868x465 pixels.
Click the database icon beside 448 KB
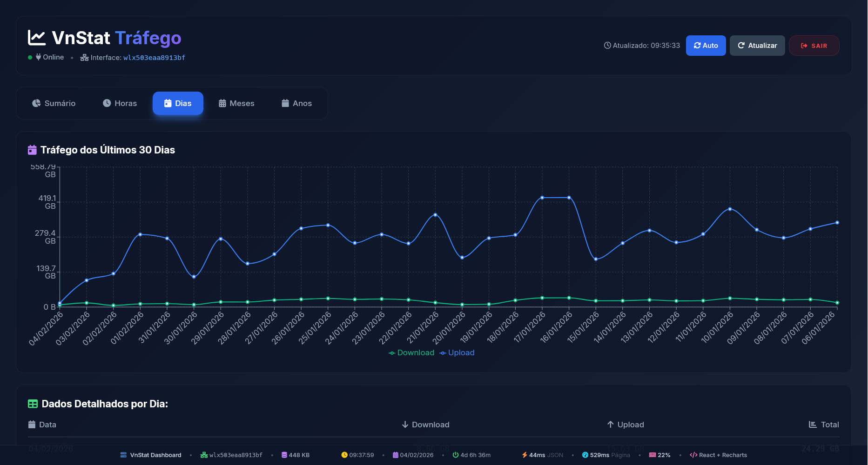point(284,455)
